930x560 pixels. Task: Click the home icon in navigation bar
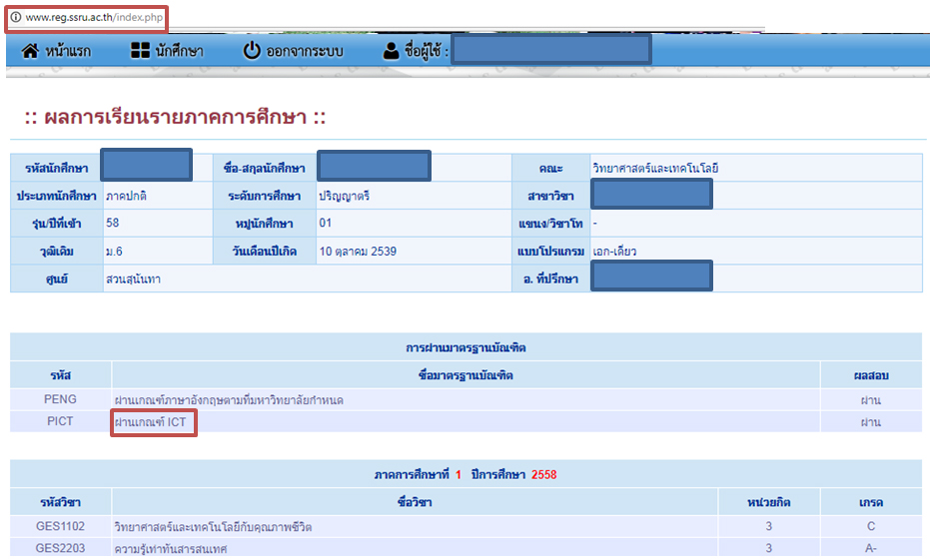pyautogui.click(x=30, y=51)
